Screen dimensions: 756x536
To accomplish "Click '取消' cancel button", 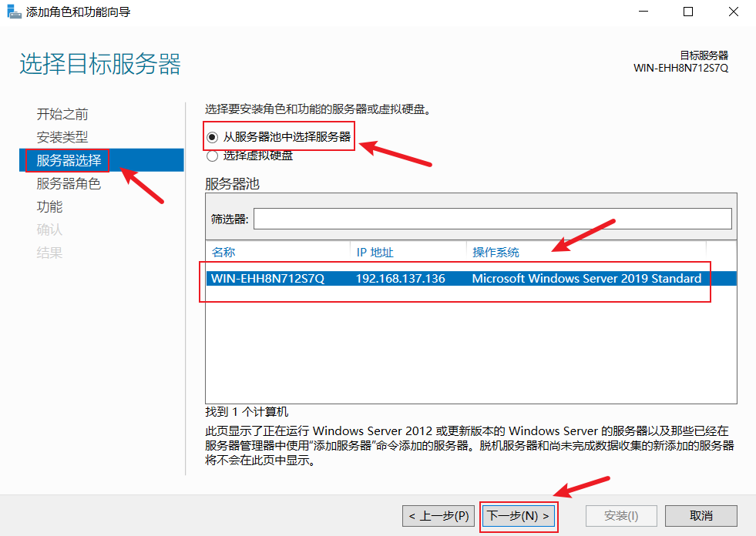I will pyautogui.click(x=701, y=516).
